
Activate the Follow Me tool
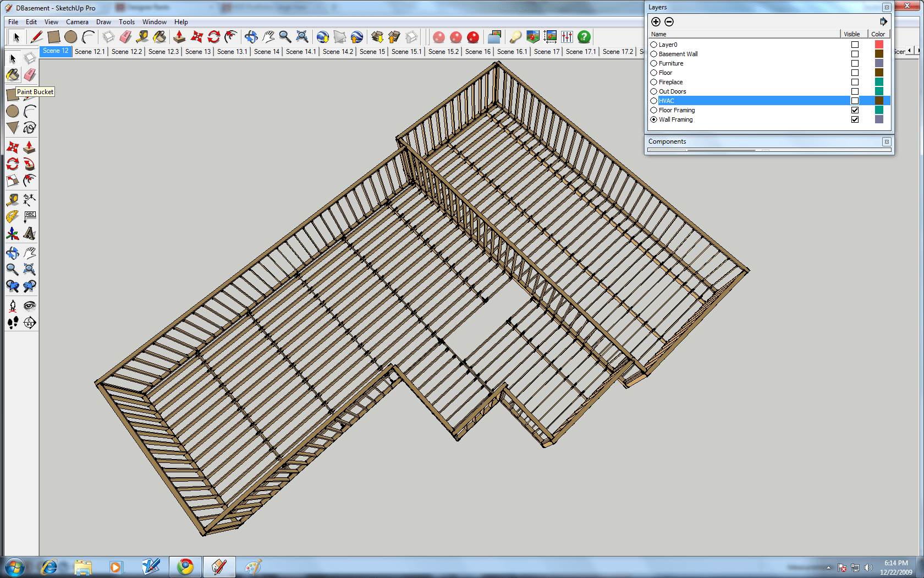tap(30, 164)
